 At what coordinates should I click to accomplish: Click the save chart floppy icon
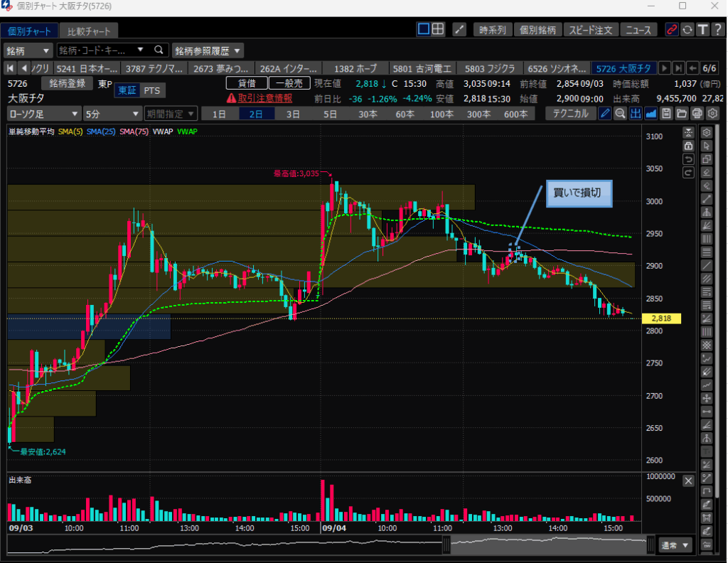(666, 114)
